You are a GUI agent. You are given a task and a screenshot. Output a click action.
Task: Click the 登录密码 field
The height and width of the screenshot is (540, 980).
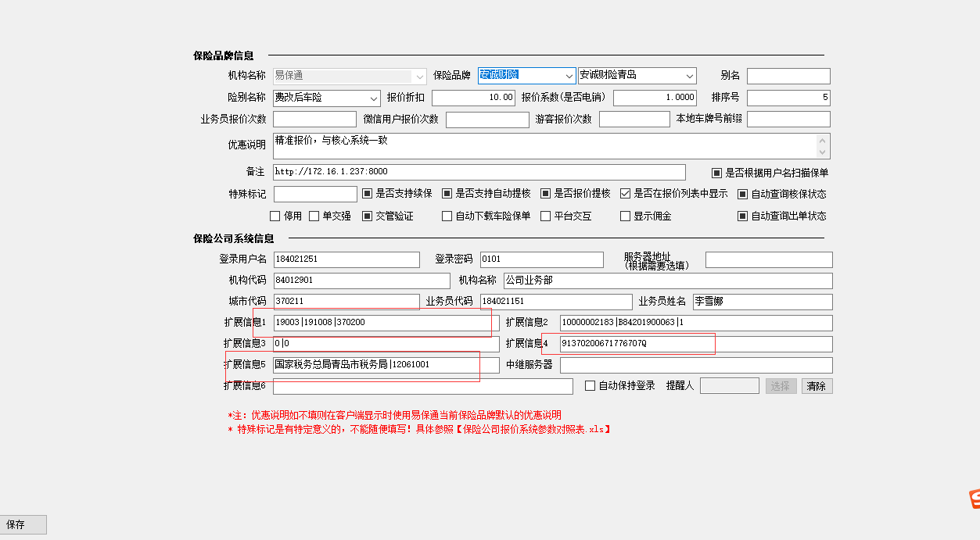[x=541, y=259]
